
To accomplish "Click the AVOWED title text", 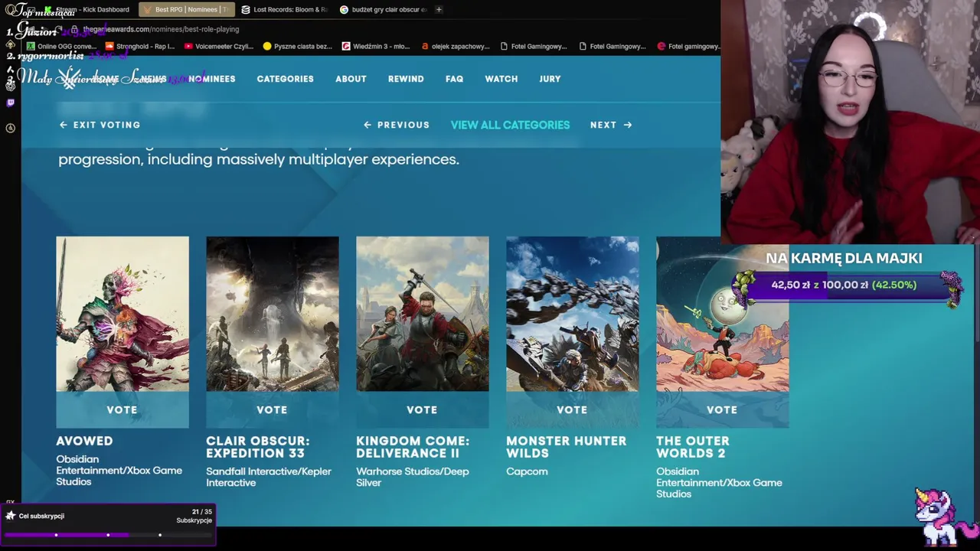I will (x=84, y=441).
